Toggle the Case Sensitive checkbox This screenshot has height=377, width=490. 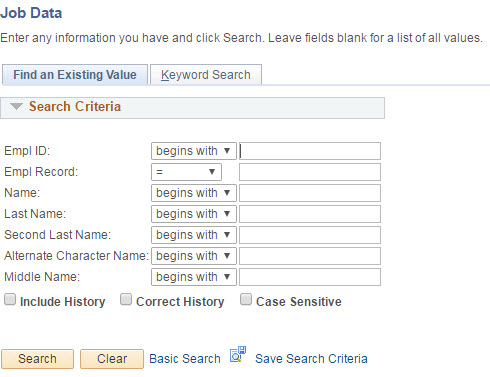tap(246, 299)
